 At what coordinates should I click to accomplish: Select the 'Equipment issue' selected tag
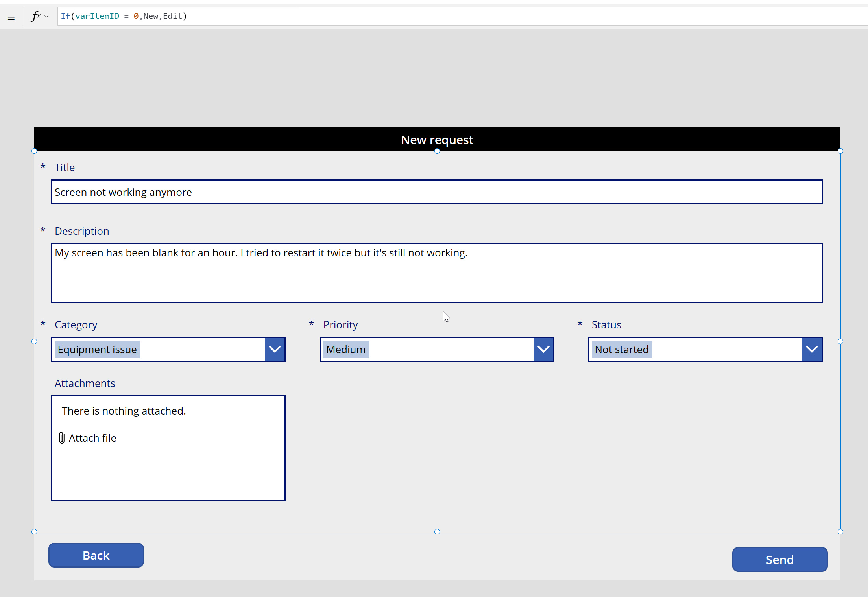tap(97, 349)
